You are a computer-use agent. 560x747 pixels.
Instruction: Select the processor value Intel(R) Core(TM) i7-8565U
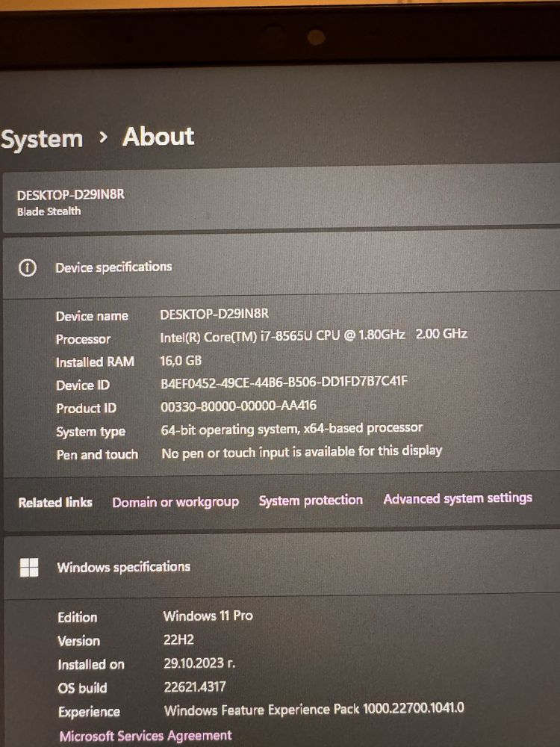click(x=314, y=335)
